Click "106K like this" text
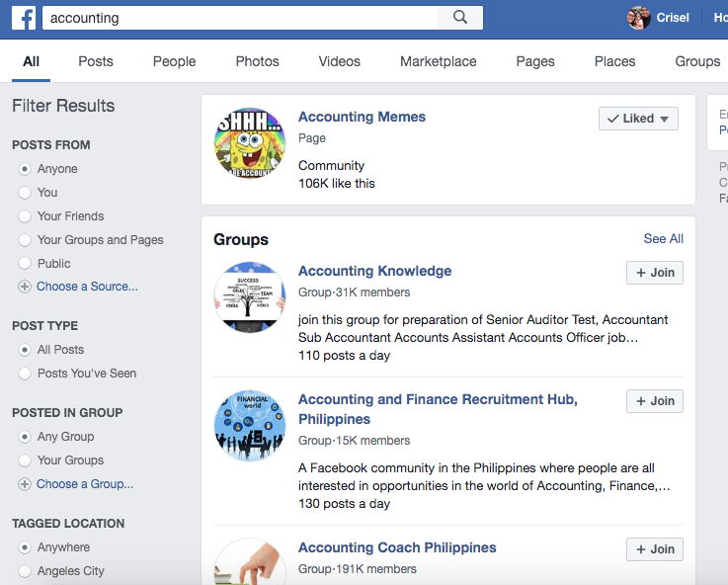The height and width of the screenshot is (585, 728). (x=337, y=184)
